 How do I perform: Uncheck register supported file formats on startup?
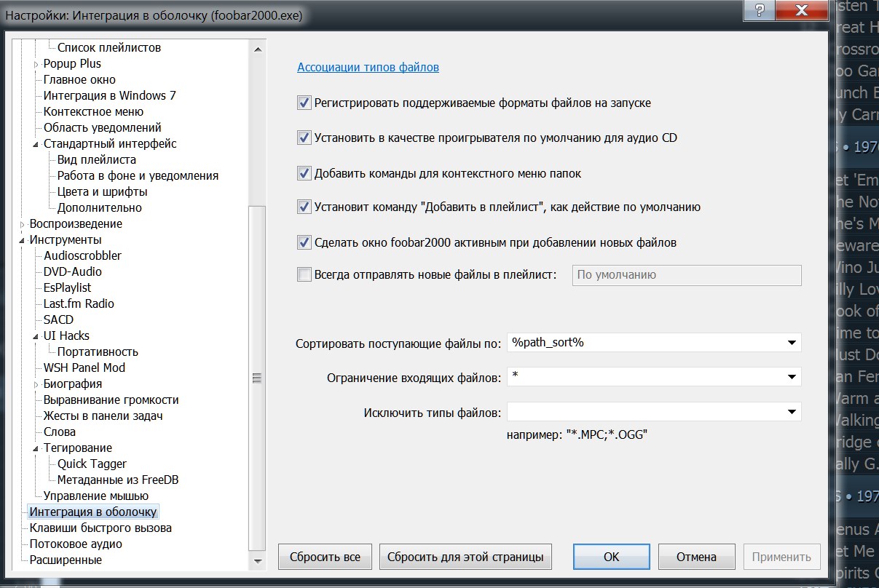pyautogui.click(x=304, y=103)
